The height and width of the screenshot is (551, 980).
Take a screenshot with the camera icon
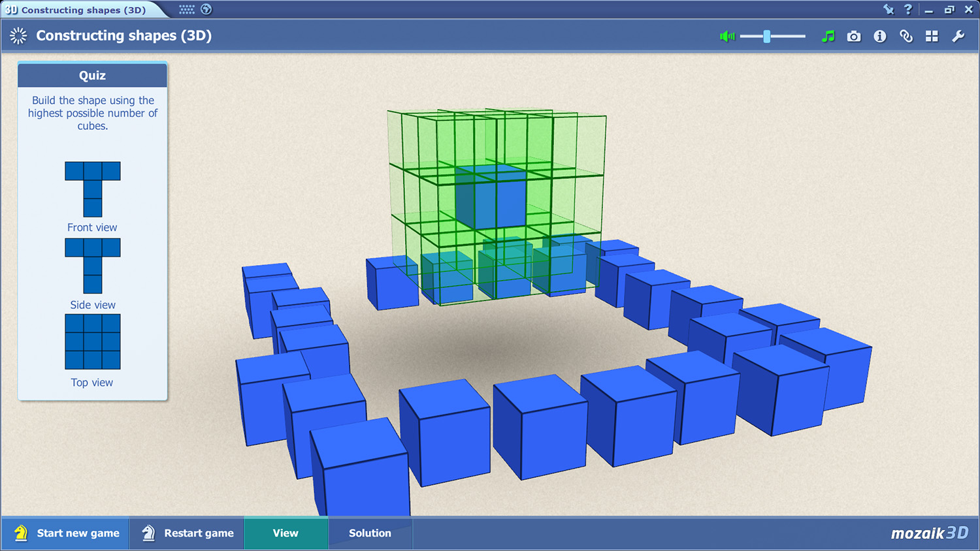(854, 37)
